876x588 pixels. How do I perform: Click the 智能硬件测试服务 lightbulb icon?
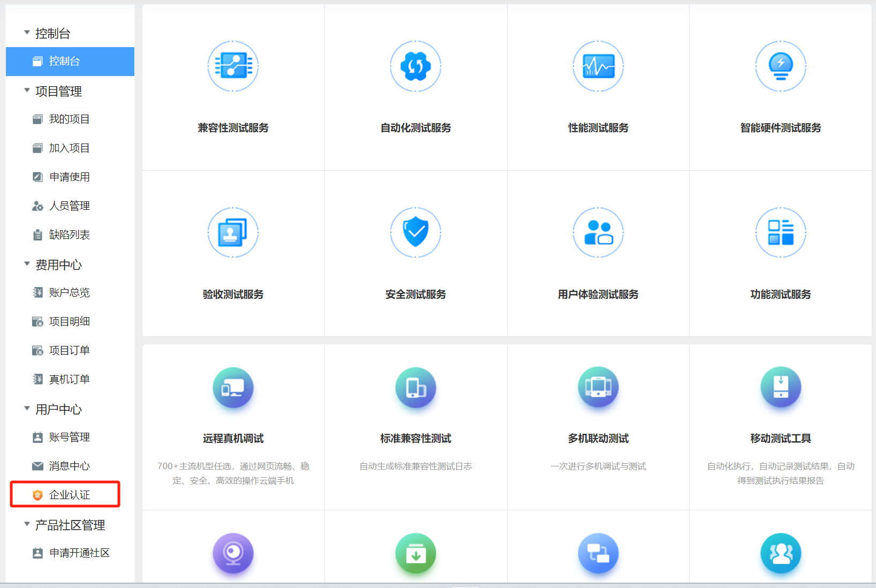[781, 66]
